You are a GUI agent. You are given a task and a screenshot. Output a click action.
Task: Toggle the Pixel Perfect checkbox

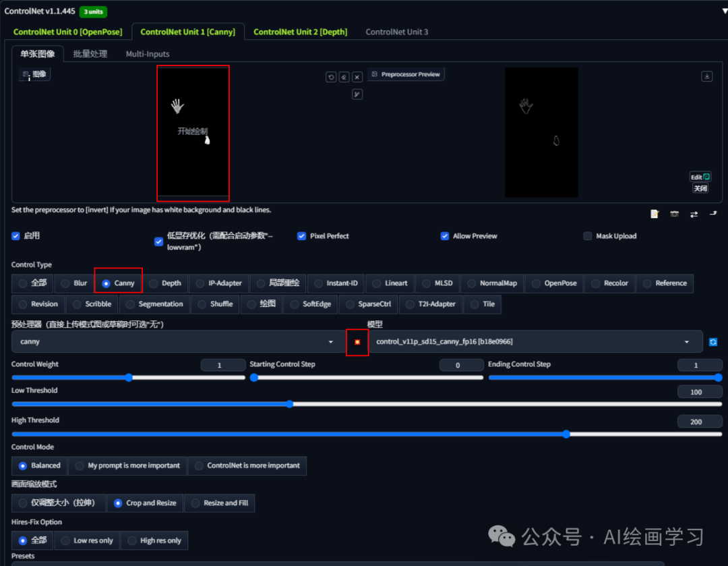tap(301, 236)
